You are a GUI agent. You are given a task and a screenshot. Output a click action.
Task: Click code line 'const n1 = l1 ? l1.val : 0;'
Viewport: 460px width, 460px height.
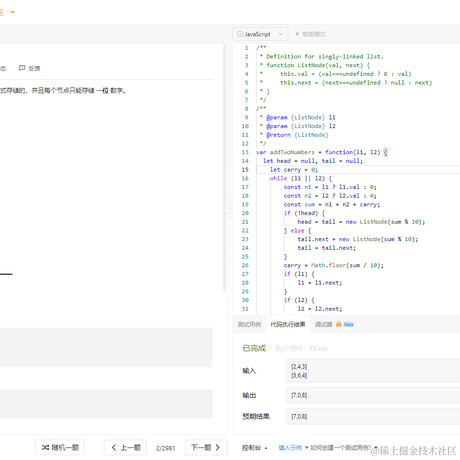[330, 187]
